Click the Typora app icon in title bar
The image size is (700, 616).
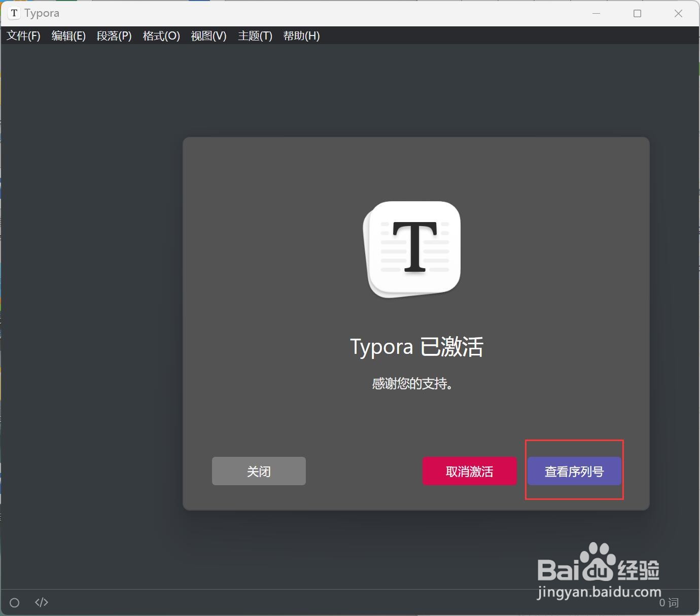(x=14, y=13)
